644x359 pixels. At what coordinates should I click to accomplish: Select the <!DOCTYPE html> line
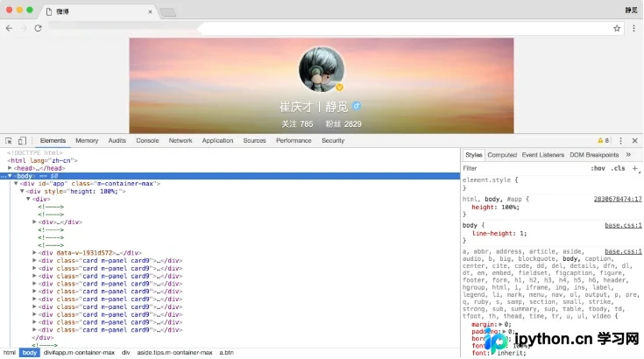[x=34, y=152]
